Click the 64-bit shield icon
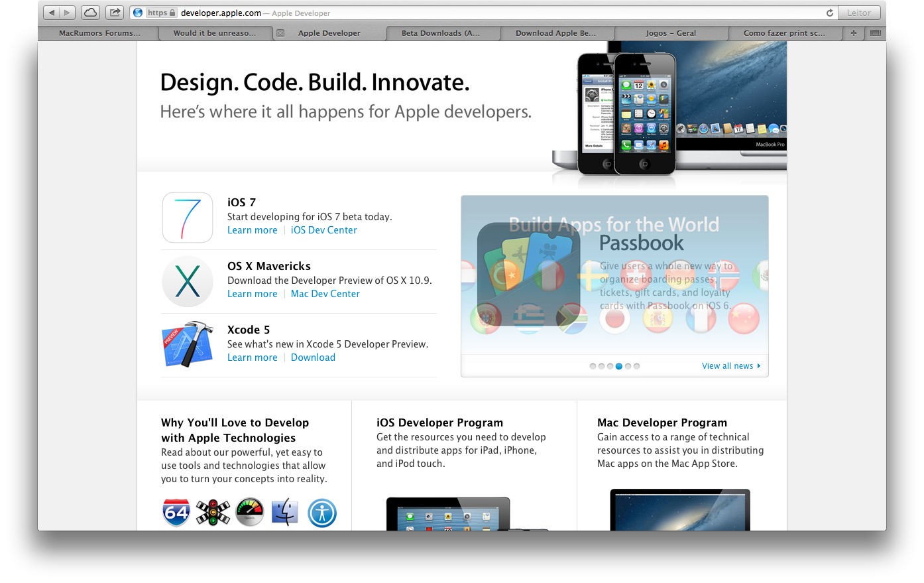The height and width of the screenshot is (583, 924). click(x=176, y=513)
